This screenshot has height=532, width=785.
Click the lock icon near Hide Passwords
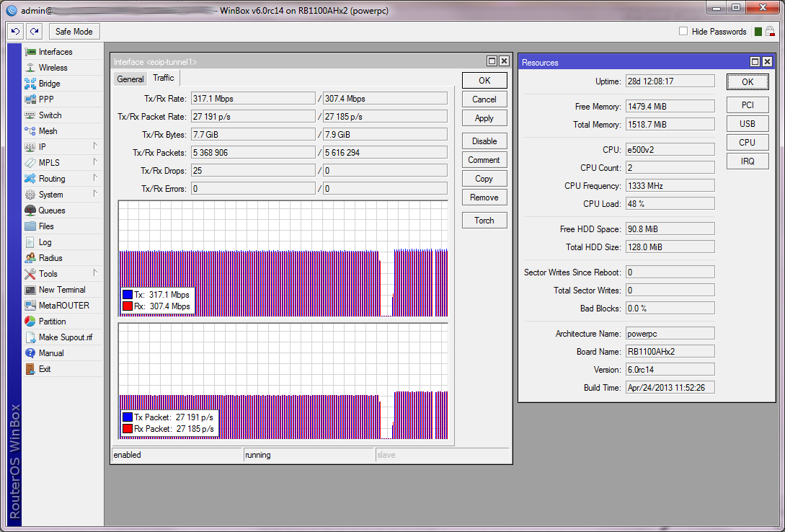[x=770, y=32]
